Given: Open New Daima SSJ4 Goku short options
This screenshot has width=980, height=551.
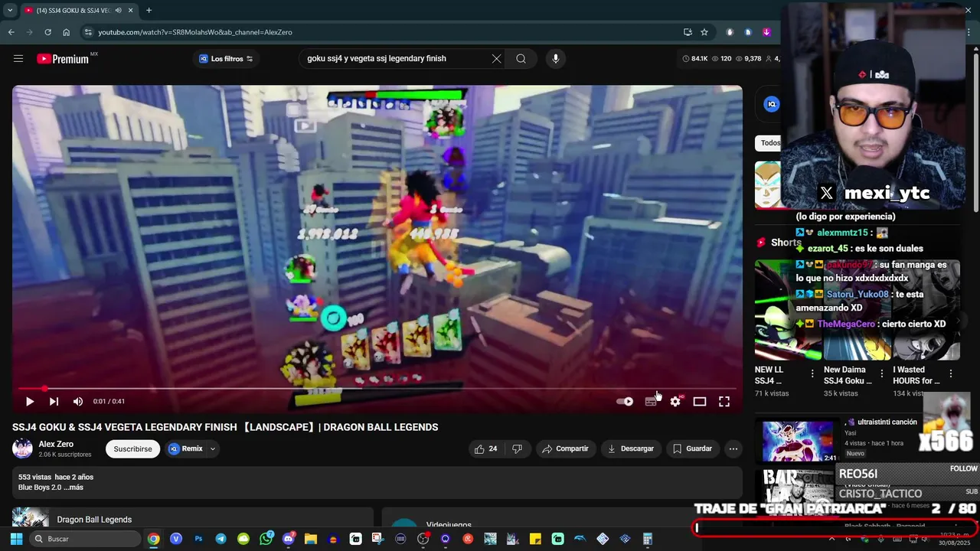Looking at the screenshot, I should click(x=882, y=374).
